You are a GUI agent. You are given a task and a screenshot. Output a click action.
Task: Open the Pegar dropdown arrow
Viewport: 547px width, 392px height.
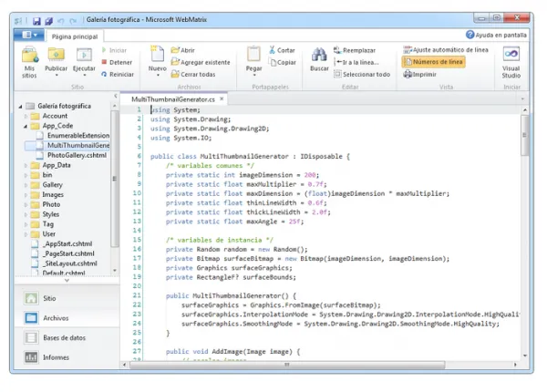[254, 75]
